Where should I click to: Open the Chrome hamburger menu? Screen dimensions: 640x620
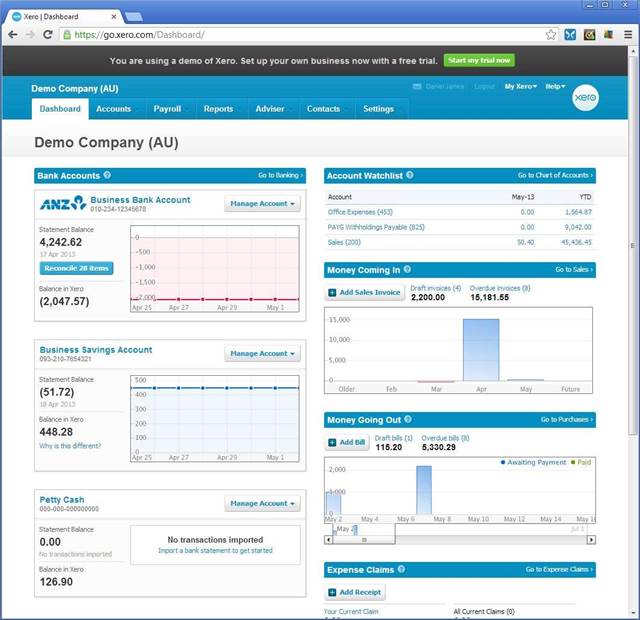point(628,35)
